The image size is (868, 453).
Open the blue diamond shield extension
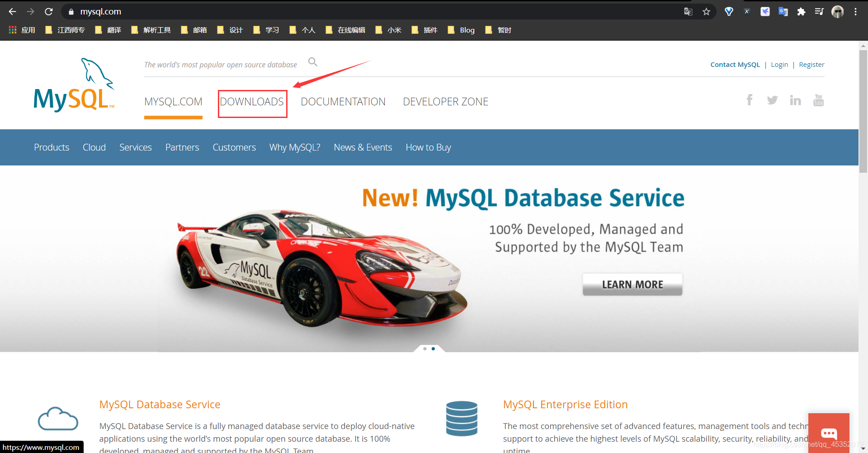click(x=729, y=12)
